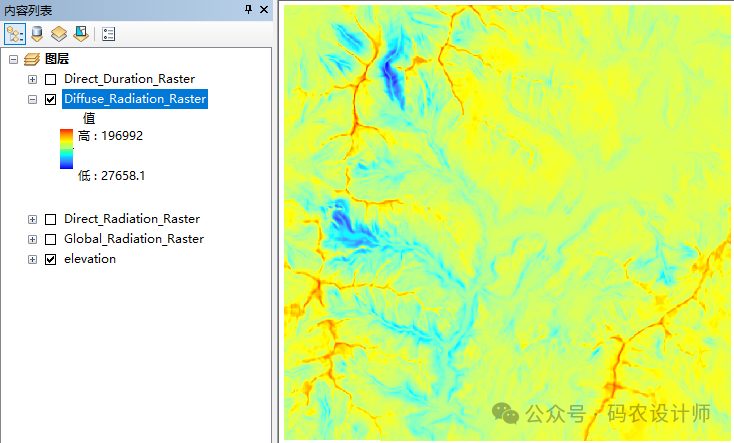Collapse the Diffuse_Radiation_Raster legend

pos(32,99)
